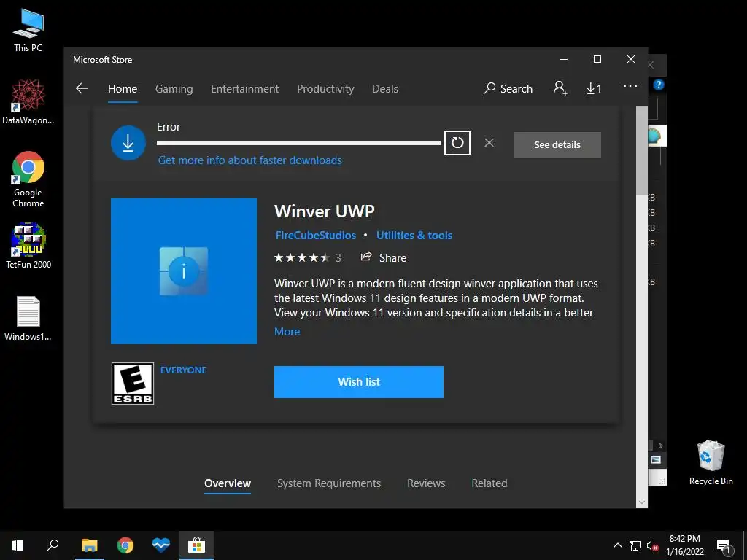The image size is (747, 560).
Task: Open taskbar search magnifier
Action: point(53,545)
